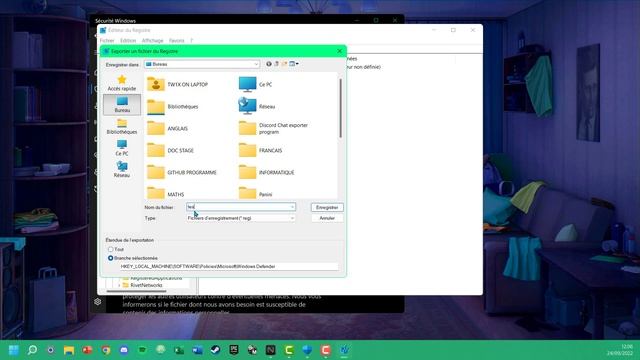This screenshot has height=360, width=640.
Task: Select the Panini folder
Action: click(256, 193)
